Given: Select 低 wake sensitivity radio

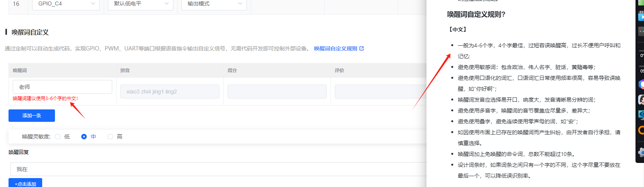Looking at the screenshot, I should point(58,137).
